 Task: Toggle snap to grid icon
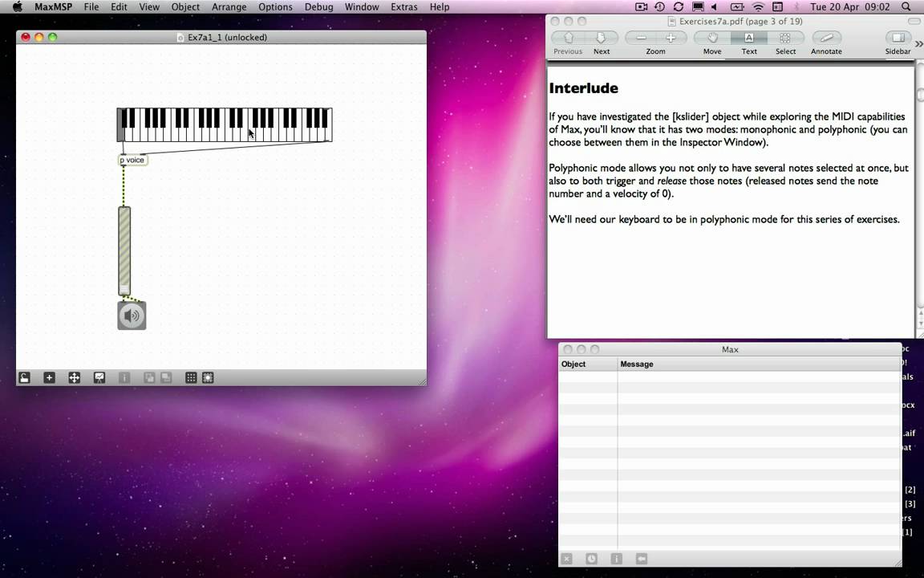click(208, 377)
